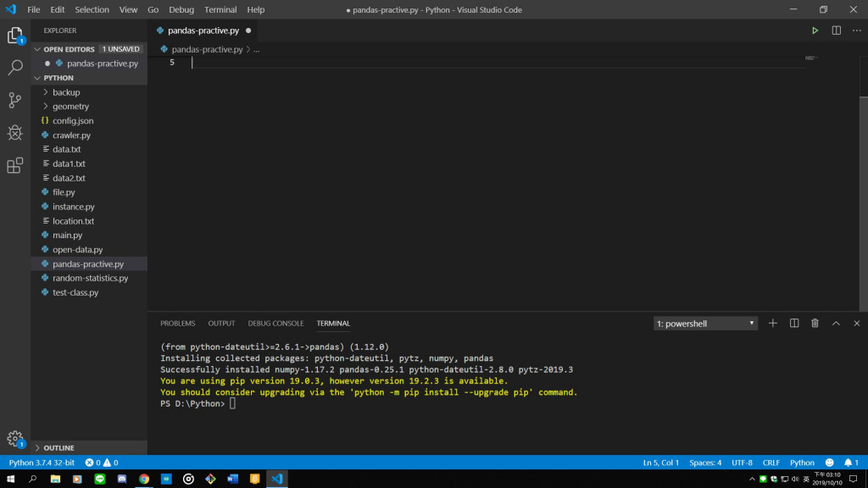Screen dimensions: 868x488
Task: Open Discord from the taskbar
Action: 122,480
